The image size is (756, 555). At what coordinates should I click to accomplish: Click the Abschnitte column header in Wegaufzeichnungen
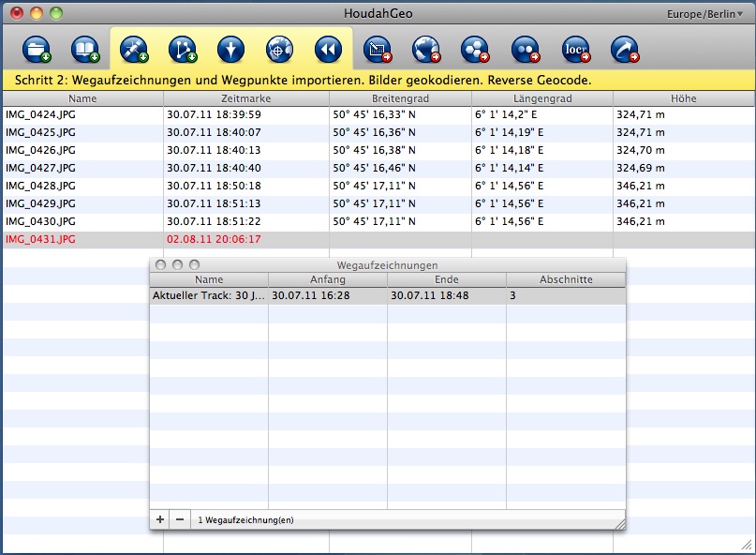pyautogui.click(x=566, y=279)
